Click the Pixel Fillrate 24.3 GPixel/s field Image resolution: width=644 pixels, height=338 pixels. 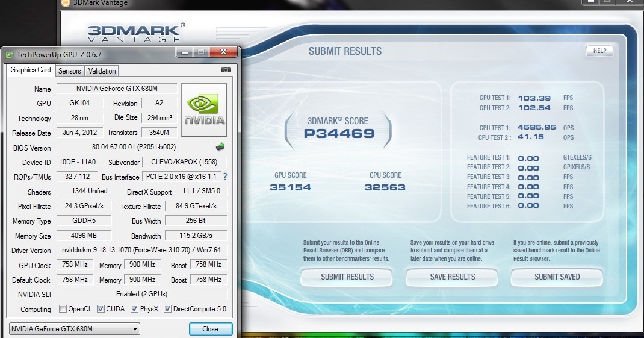point(84,205)
